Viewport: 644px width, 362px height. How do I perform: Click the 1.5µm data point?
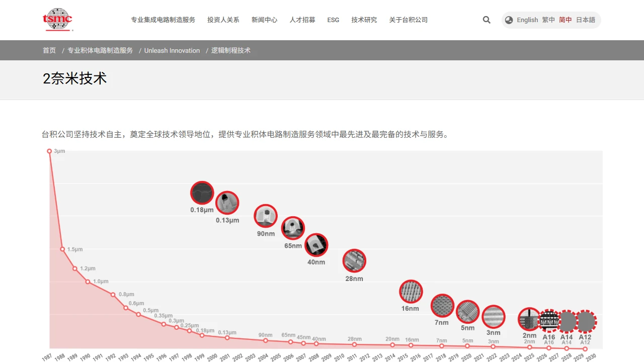click(x=62, y=249)
